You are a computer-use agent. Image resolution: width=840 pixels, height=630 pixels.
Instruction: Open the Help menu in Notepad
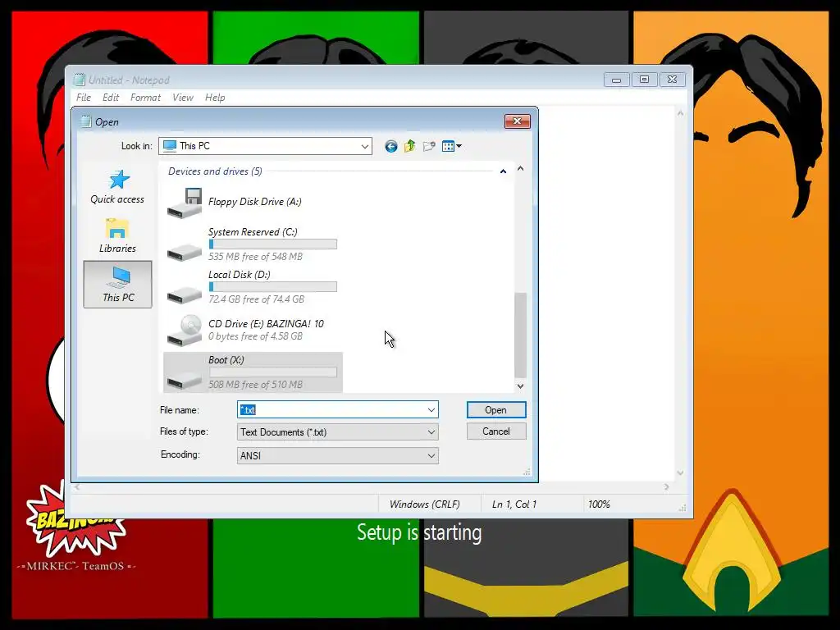215,98
